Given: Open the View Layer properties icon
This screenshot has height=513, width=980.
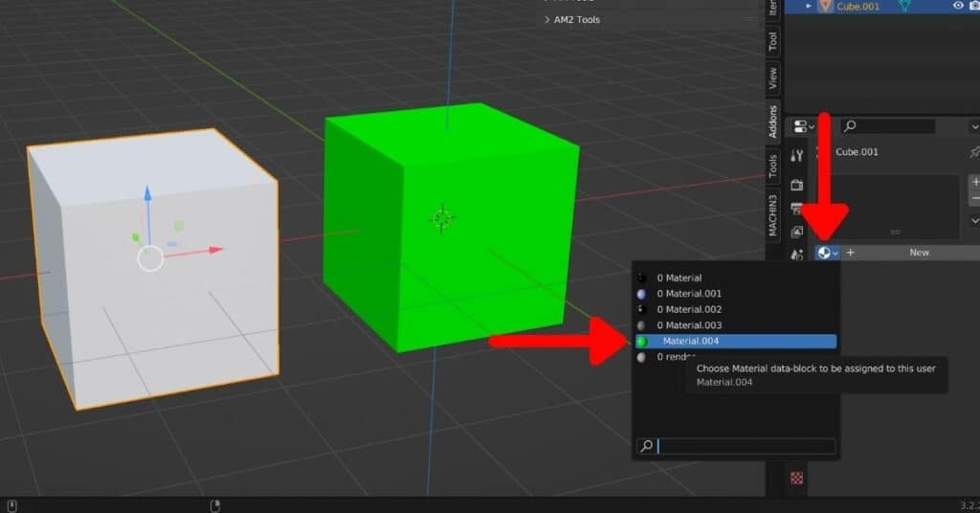Looking at the screenshot, I should [796, 232].
